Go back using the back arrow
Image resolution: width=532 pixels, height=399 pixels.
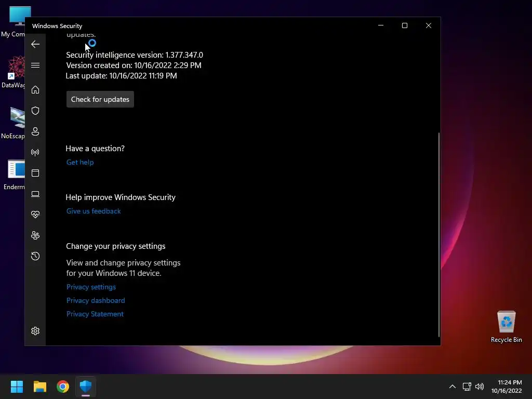pyautogui.click(x=35, y=44)
